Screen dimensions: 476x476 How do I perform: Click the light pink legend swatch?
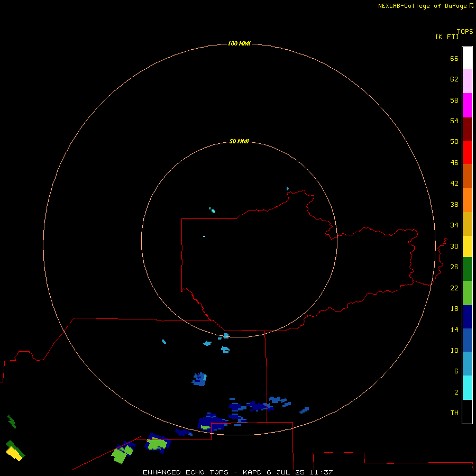[x=467, y=81]
